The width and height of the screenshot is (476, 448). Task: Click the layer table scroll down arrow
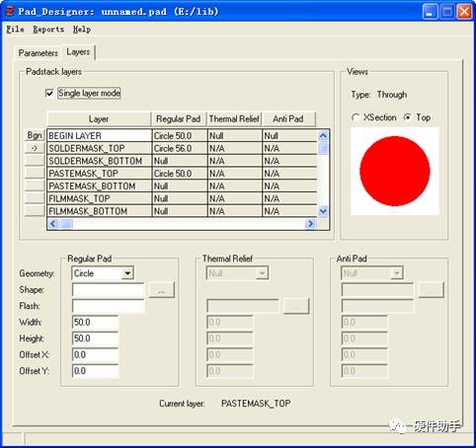(323, 211)
